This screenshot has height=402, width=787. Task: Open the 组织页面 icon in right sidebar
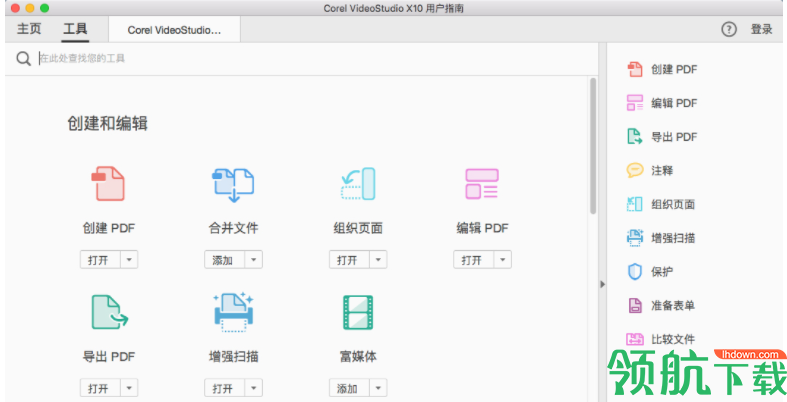coord(635,204)
